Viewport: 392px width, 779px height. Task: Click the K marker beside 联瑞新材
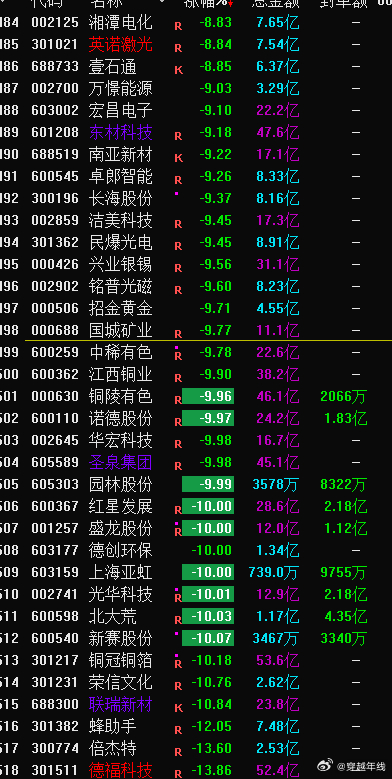pos(178,707)
